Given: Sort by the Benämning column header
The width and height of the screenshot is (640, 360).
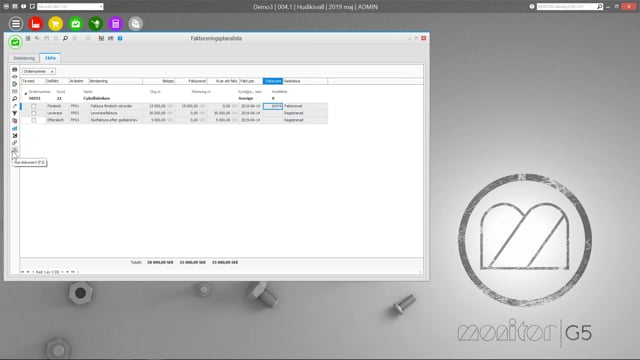Looking at the screenshot, I should tap(116, 81).
